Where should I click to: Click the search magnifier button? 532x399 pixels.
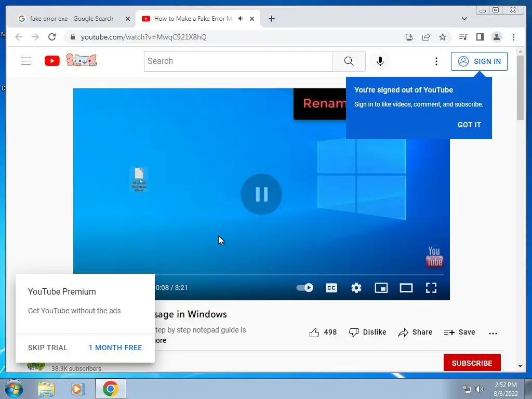(349, 61)
